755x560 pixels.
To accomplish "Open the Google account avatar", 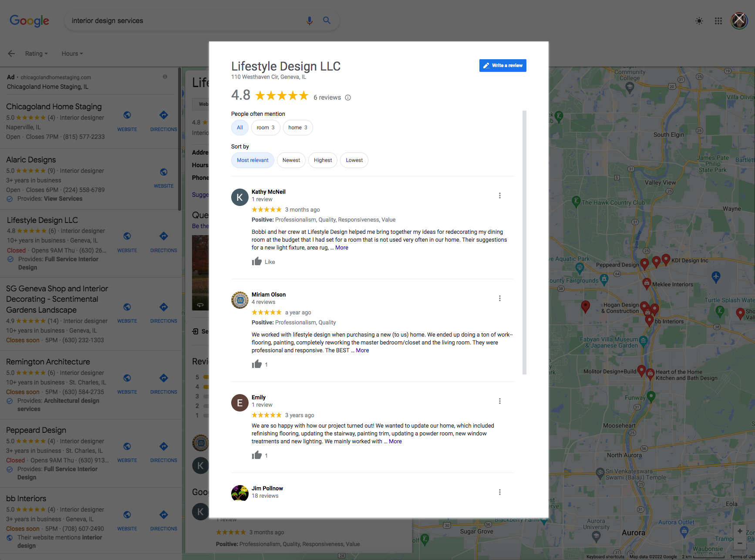I will [x=739, y=20].
